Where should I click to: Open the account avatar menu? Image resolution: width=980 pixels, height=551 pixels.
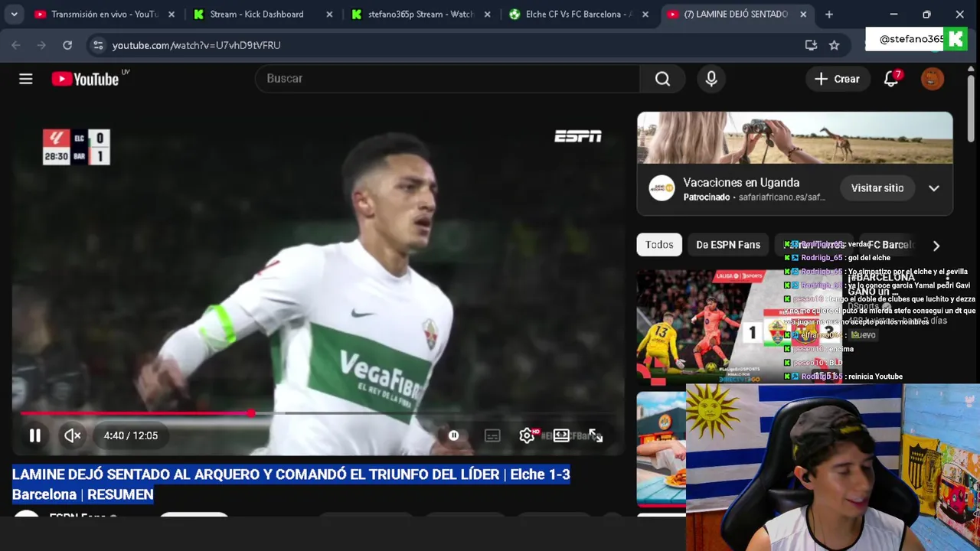pyautogui.click(x=933, y=79)
